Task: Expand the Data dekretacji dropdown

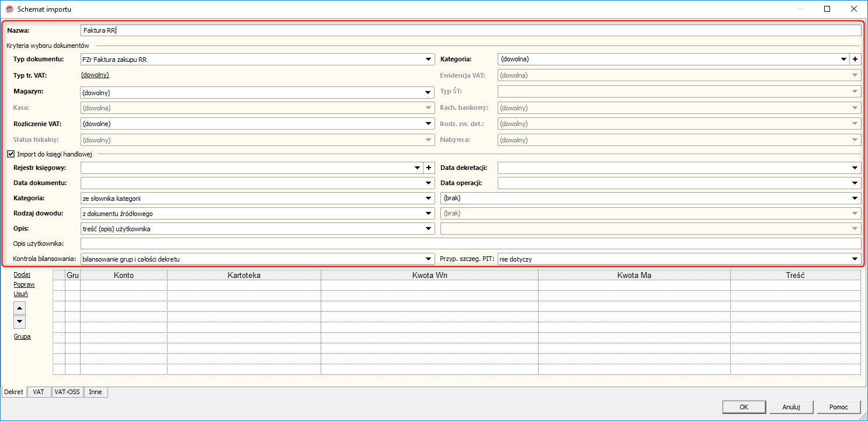Action: [856, 168]
